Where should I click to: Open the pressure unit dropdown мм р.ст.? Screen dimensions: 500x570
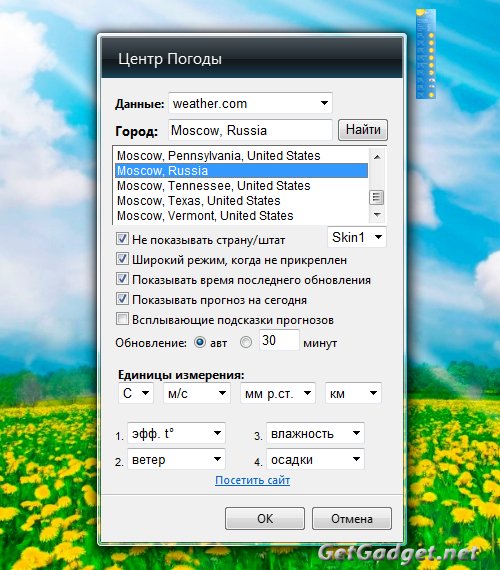pyautogui.click(x=278, y=393)
